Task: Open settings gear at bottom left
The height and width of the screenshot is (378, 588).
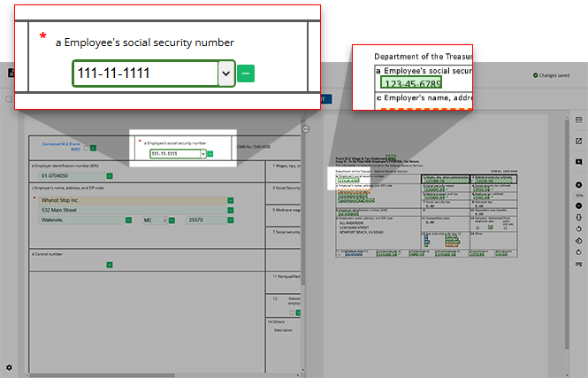Action: click(9, 367)
